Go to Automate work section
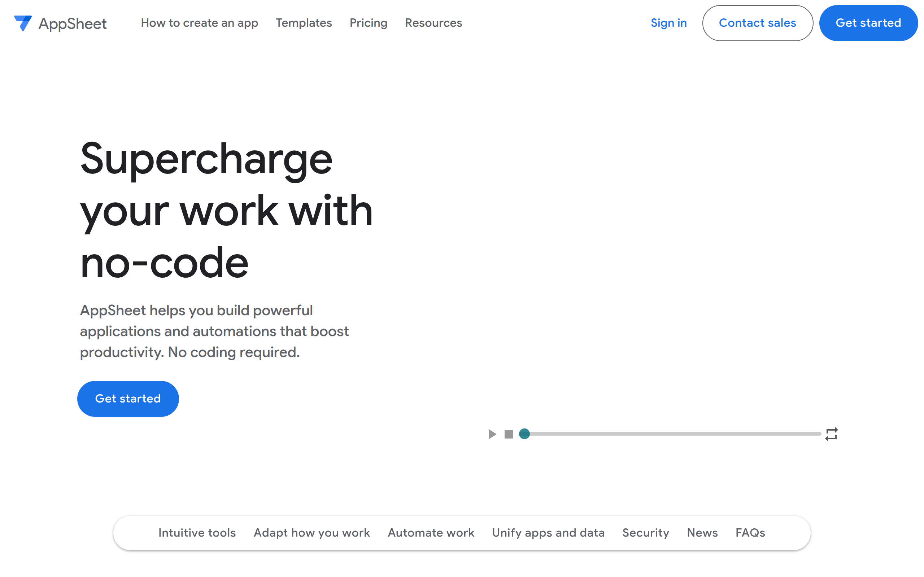 coord(431,533)
